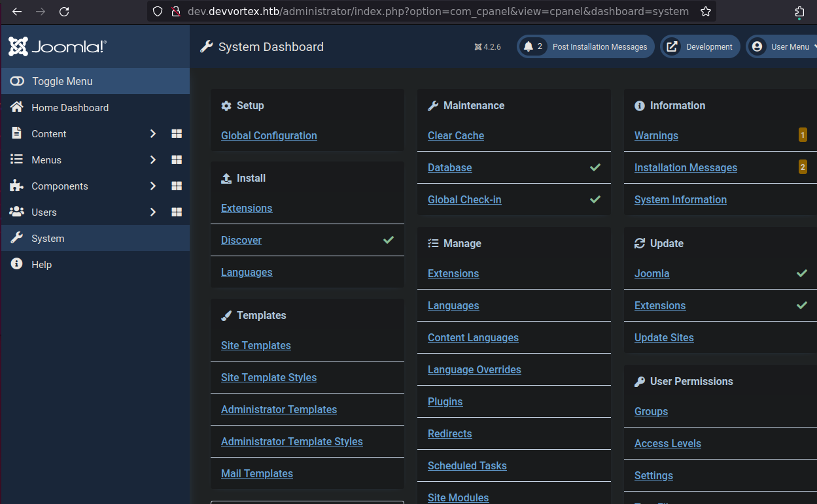The height and width of the screenshot is (504, 817).
Task: Open the Content dashboard grid icon
Action: 177,133
